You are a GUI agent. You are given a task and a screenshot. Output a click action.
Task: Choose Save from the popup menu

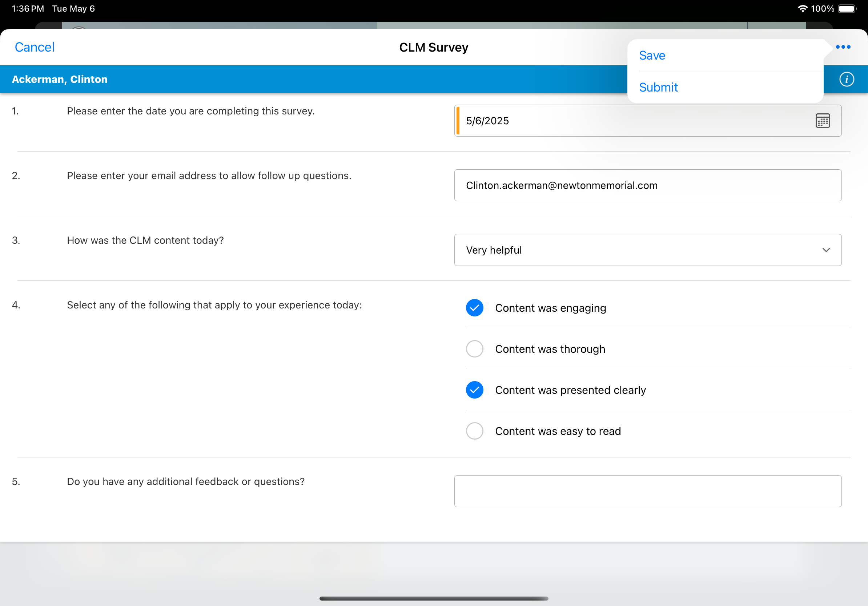coord(652,56)
